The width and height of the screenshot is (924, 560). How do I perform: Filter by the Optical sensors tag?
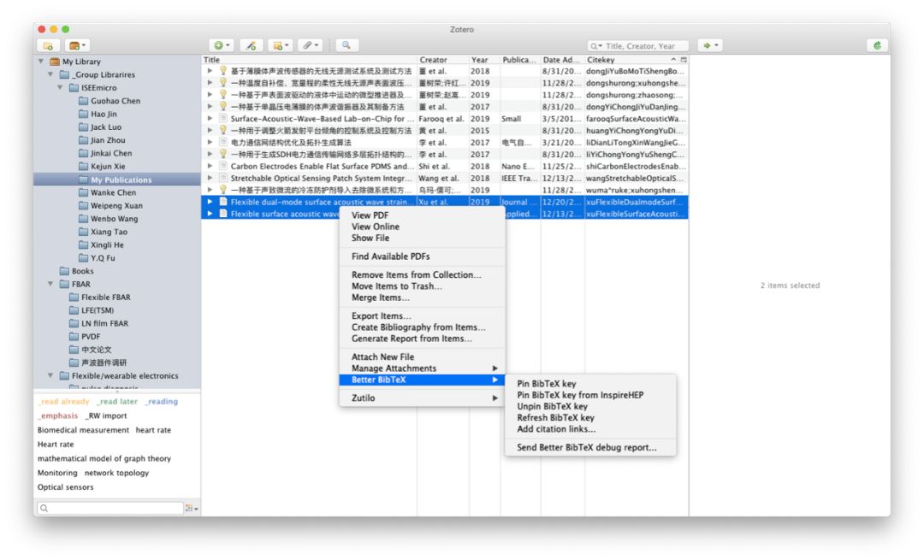pyautogui.click(x=65, y=487)
